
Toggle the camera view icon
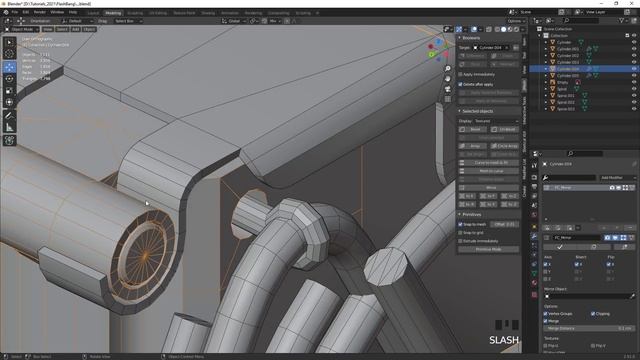click(448, 89)
